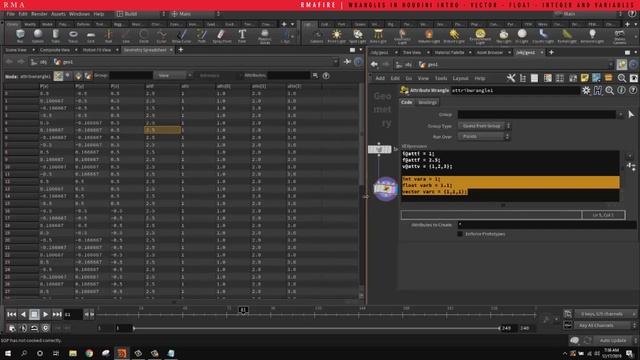This screenshot has width=640, height=360.
Task: Open the Run Over dropdown
Action: tap(484, 136)
